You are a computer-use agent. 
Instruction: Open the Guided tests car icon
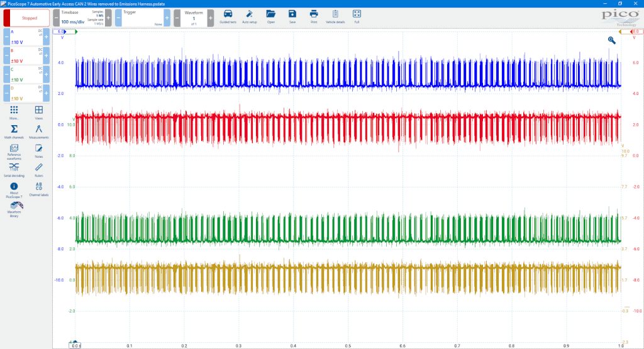[x=228, y=16]
